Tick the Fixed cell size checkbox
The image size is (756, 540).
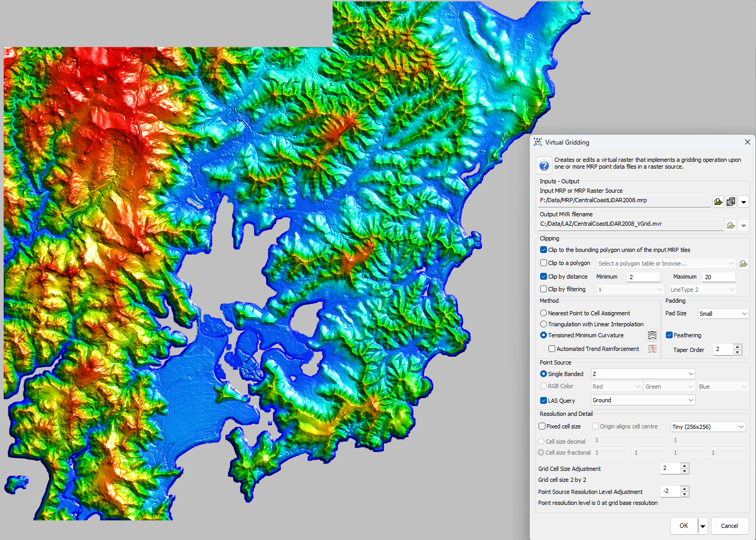(x=542, y=426)
